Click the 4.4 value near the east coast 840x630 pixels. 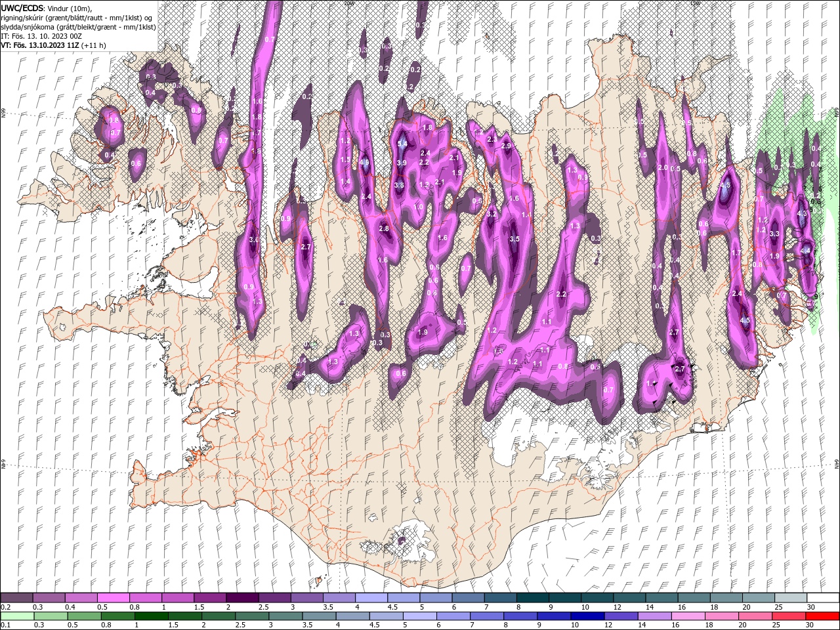pos(805,250)
